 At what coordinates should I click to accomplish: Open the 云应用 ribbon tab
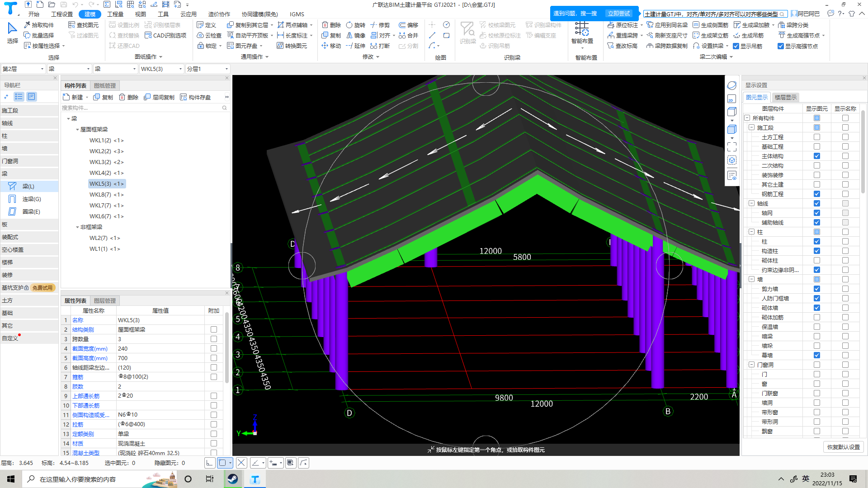click(189, 14)
